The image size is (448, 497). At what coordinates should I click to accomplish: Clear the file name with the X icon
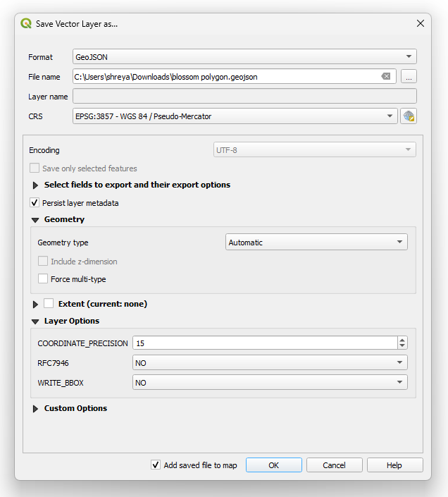(x=386, y=76)
